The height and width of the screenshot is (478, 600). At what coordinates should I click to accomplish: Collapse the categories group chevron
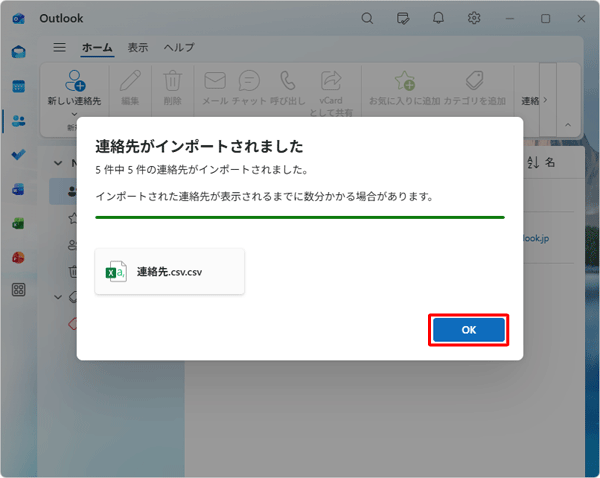tap(58, 297)
